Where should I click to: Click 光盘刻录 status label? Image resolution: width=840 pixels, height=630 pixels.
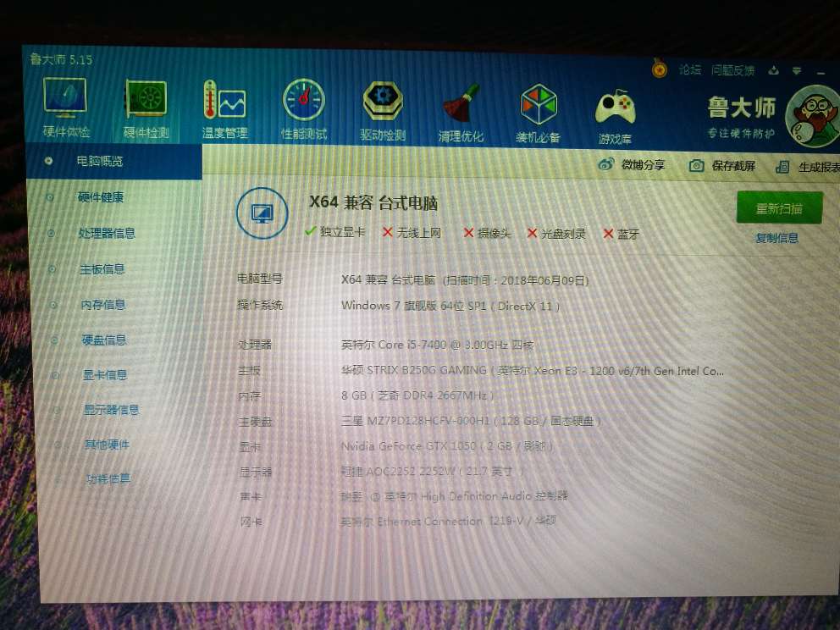click(564, 234)
